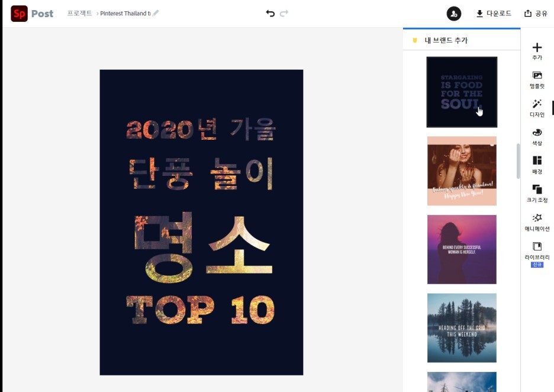
Task: Open the 라이브러리 library panel
Action: coord(537,251)
